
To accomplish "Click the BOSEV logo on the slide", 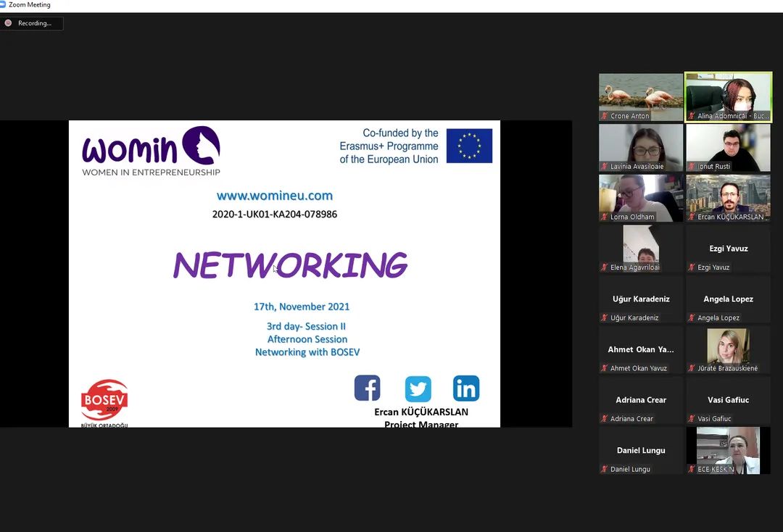I will point(104,403).
